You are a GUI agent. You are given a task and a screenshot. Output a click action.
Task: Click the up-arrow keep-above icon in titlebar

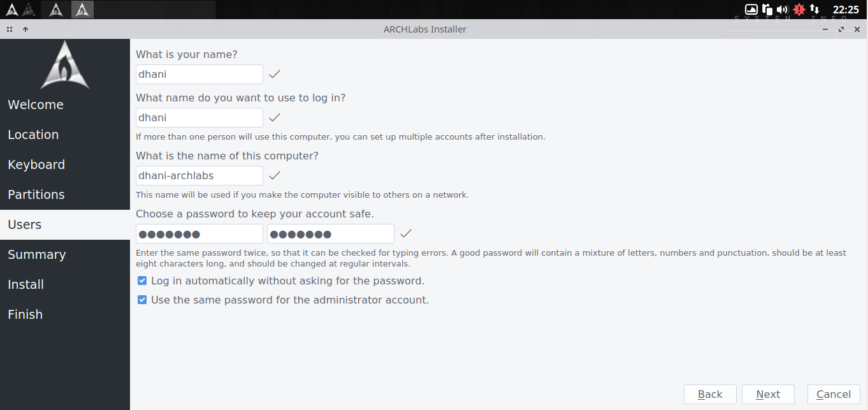pyautogui.click(x=25, y=29)
